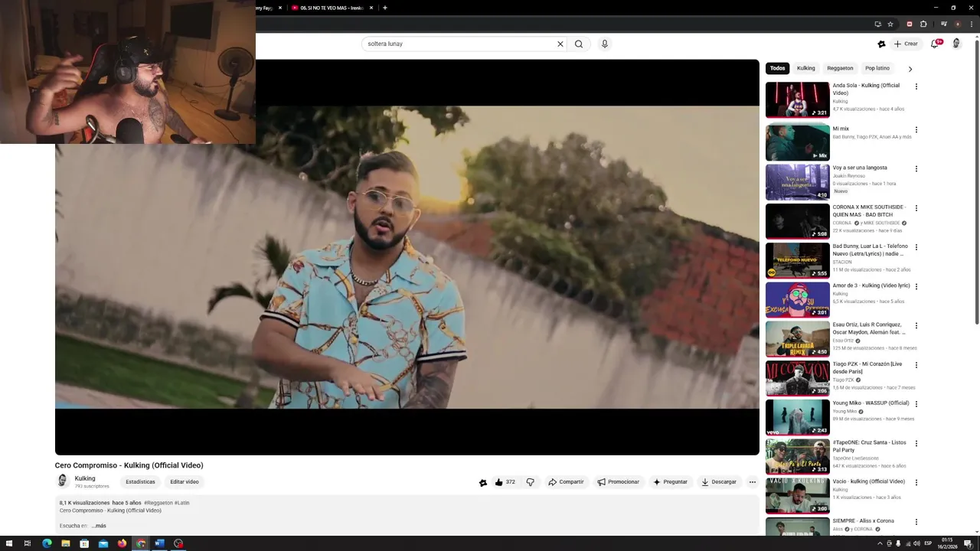Click the Descargar download button

pos(719,482)
